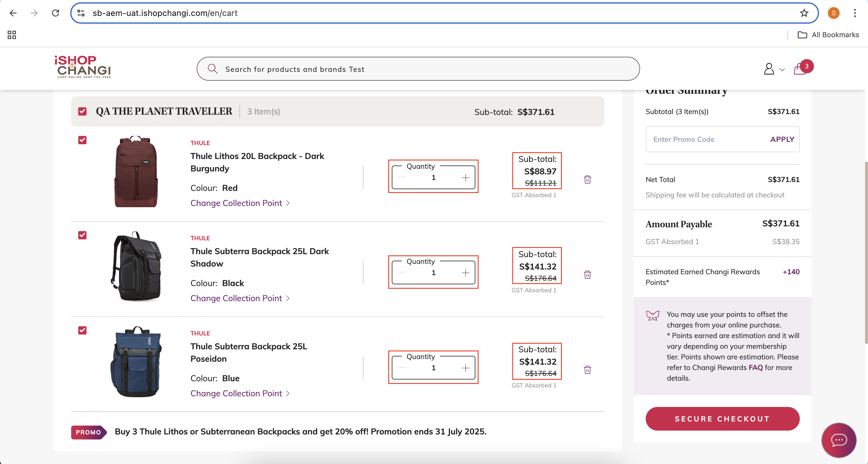Click the search magnifier icon

tap(212, 69)
